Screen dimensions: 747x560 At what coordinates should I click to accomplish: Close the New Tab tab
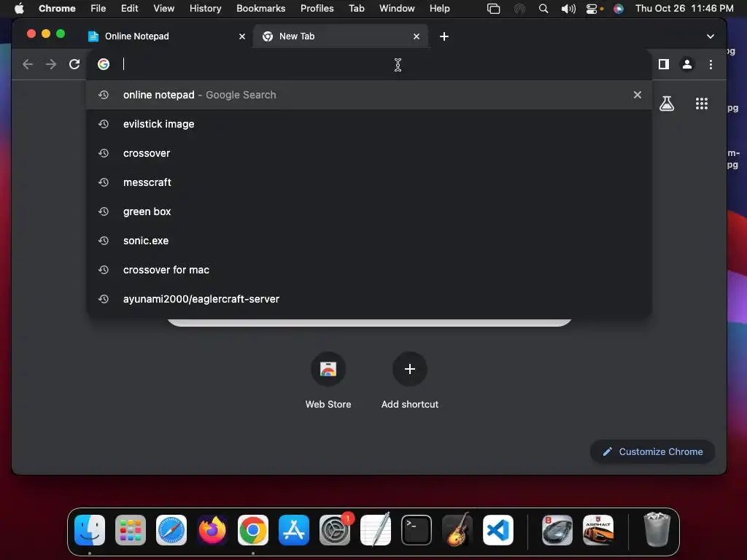(x=417, y=36)
